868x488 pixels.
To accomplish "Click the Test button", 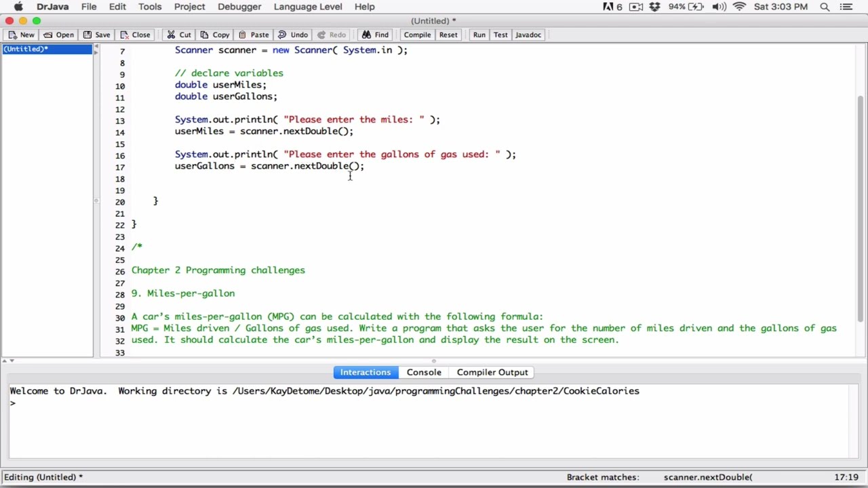I will click(x=500, y=35).
